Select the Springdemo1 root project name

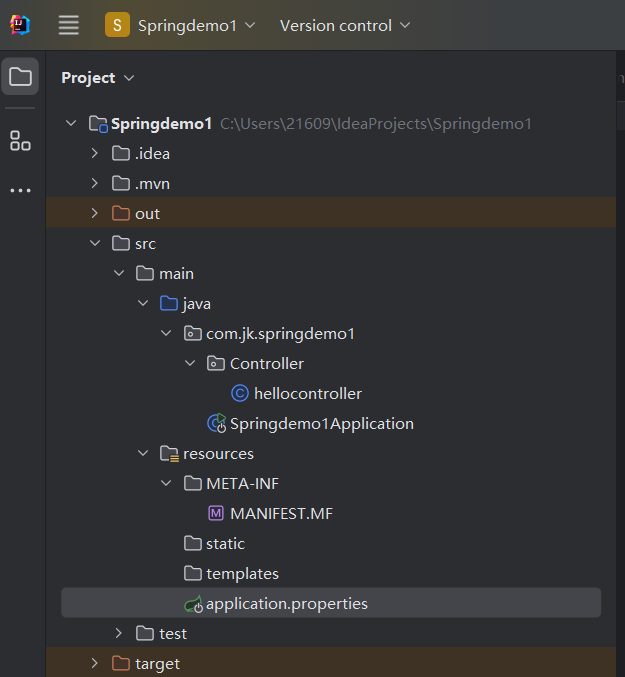[x=161, y=124]
